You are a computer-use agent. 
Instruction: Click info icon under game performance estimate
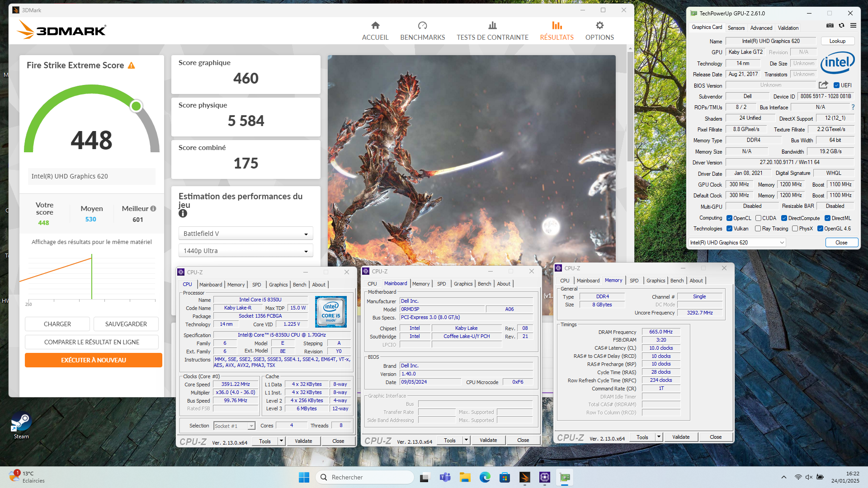pos(183,213)
